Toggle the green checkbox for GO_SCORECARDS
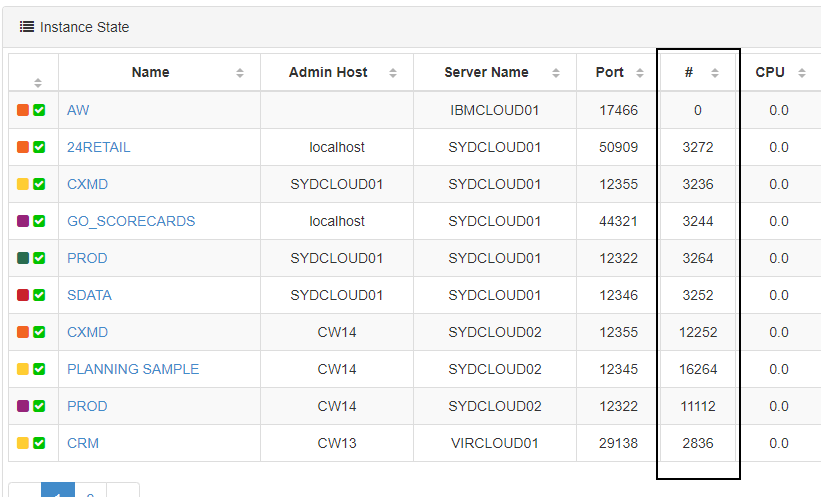Image resolution: width=821 pixels, height=497 pixels. tap(39, 221)
